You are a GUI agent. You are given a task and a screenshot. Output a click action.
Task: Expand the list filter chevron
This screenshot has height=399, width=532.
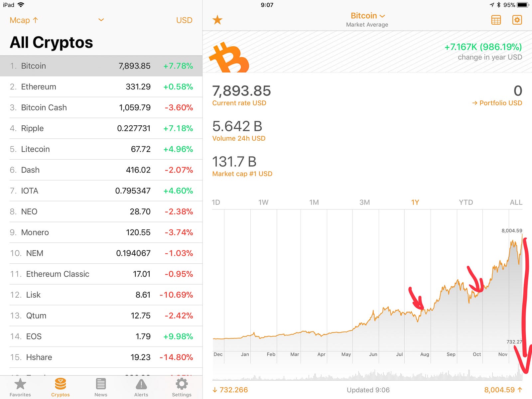click(x=101, y=20)
